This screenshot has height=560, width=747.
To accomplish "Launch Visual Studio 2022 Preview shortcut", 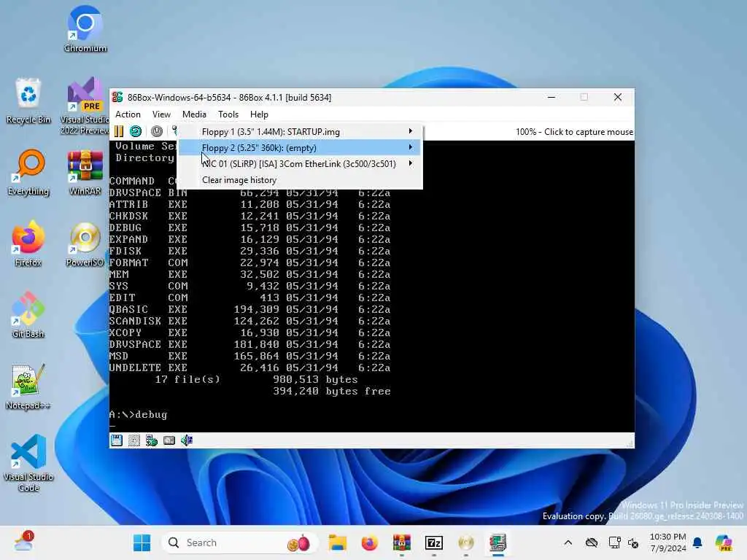I will click(x=85, y=106).
